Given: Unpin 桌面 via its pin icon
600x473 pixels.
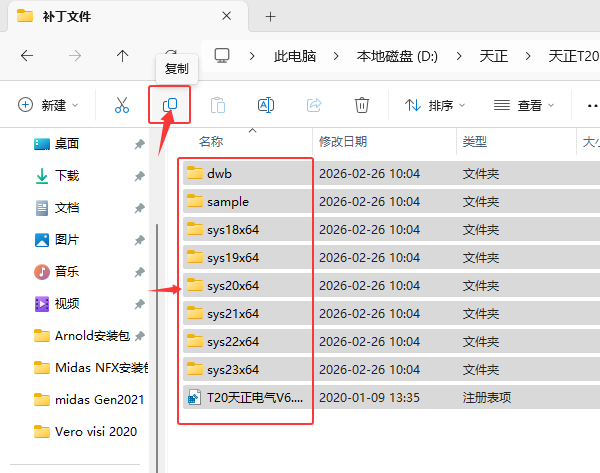Looking at the screenshot, I should tap(139, 144).
